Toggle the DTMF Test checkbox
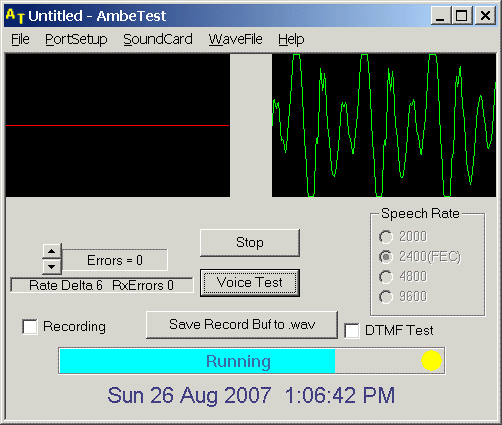Image resolution: width=502 pixels, height=425 pixels. click(x=352, y=331)
